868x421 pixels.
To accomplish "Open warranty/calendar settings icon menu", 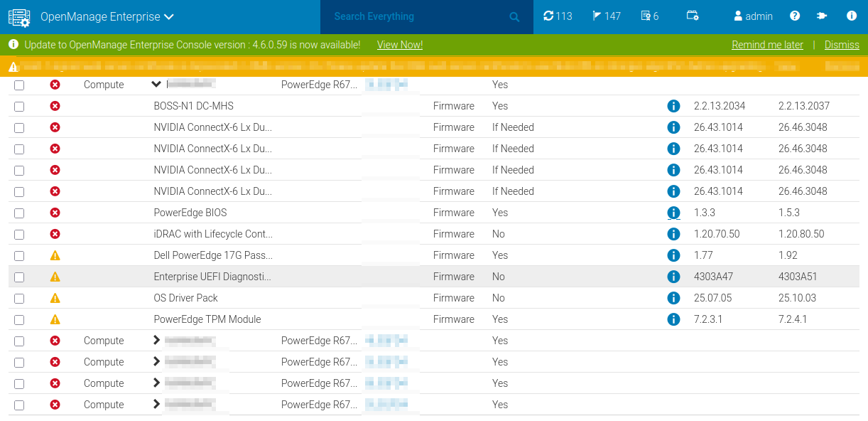I will click(693, 16).
